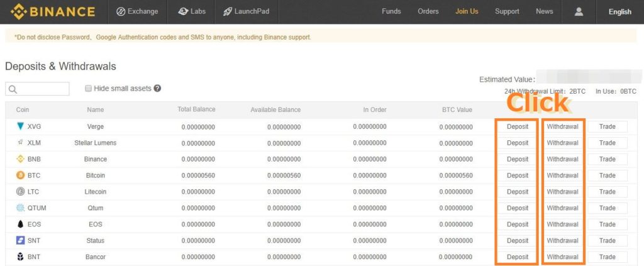Open the Labs menu item
Image resolution: width=644 pixels, height=266 pixels.
[x=192, y=11]
